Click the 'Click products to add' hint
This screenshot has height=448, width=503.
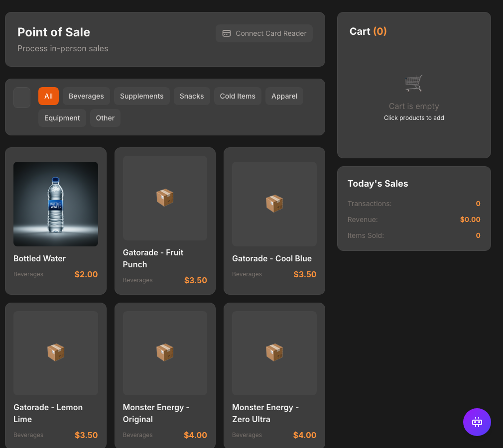pos(414,117)
